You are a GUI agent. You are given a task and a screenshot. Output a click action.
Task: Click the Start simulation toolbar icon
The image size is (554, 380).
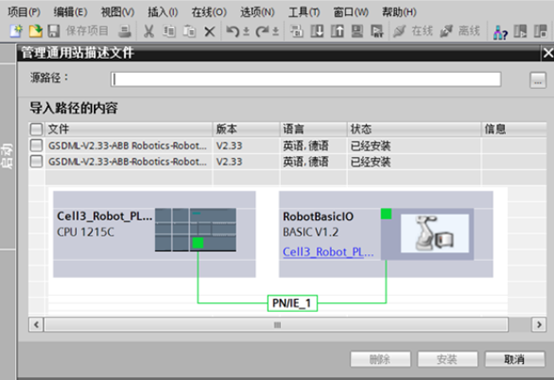tap(357, 31)
